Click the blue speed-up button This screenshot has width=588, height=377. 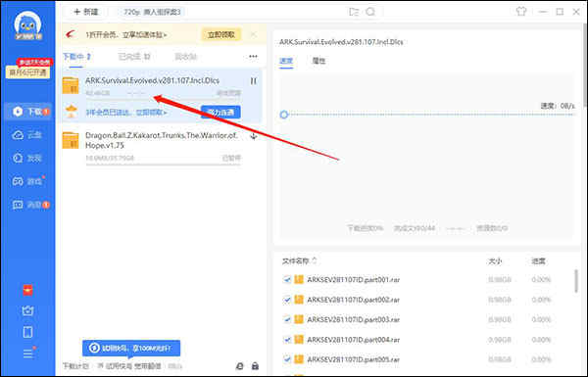pyautogui.click(x=220, y=112)
